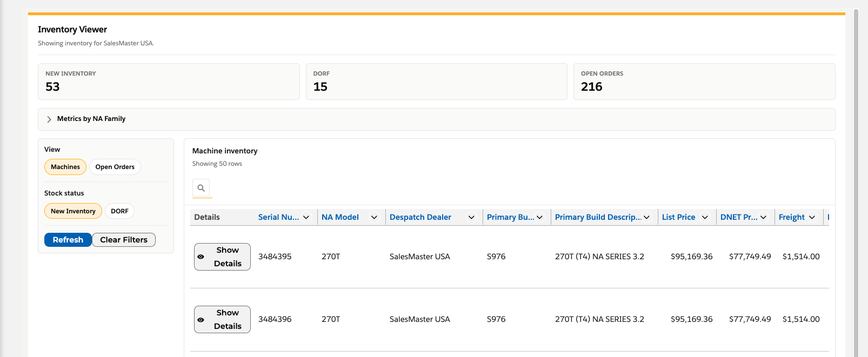The image size is (868, 357).
Task: Select DORF stock status filter
Action: pos(119,211)
